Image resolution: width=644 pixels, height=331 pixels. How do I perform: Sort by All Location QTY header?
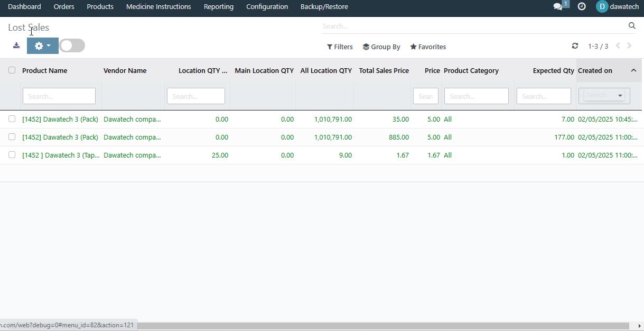point(326,70)
